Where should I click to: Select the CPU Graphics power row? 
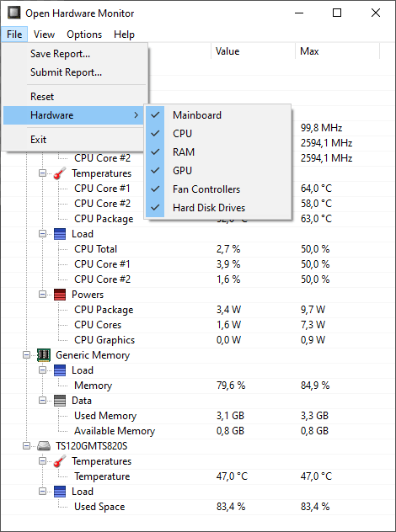tap(198, 340)
